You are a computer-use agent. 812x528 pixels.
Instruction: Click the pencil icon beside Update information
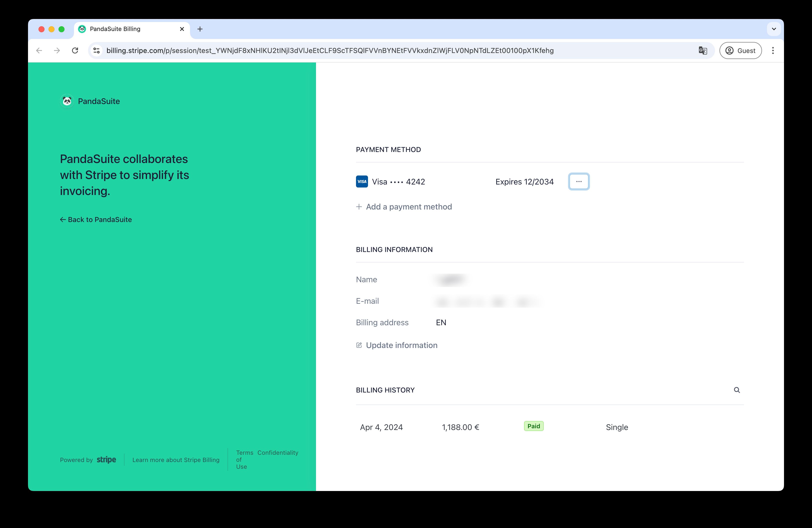359,345
